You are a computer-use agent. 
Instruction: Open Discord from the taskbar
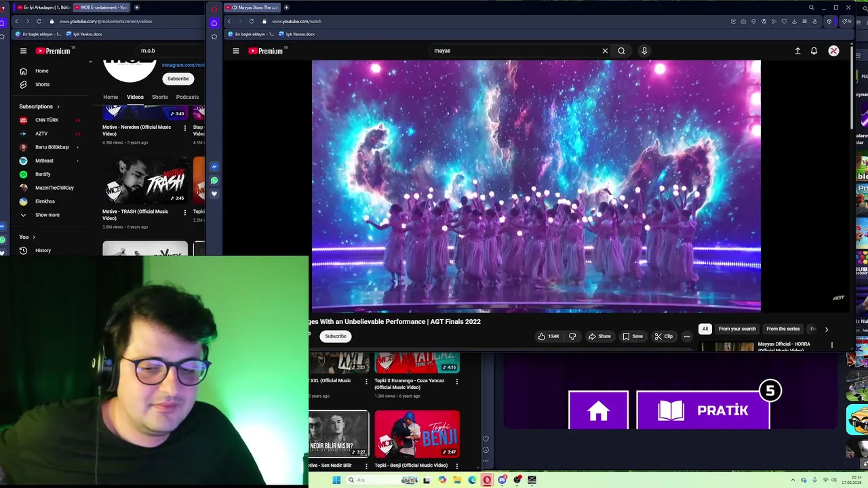[502, 480]
